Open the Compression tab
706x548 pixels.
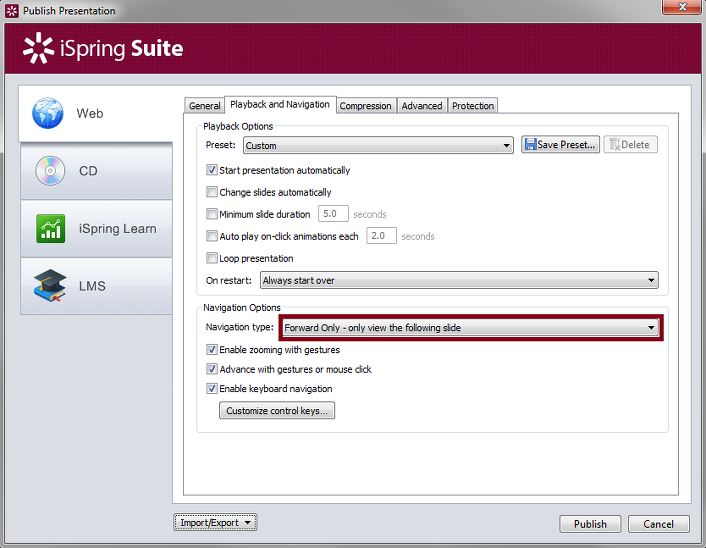(366, 105)
